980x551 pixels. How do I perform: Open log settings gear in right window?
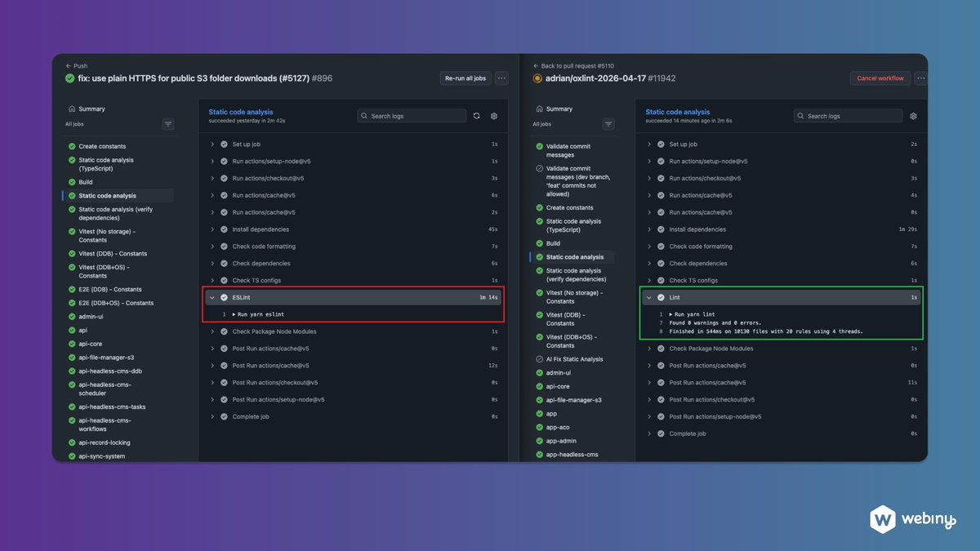[913, 116]
